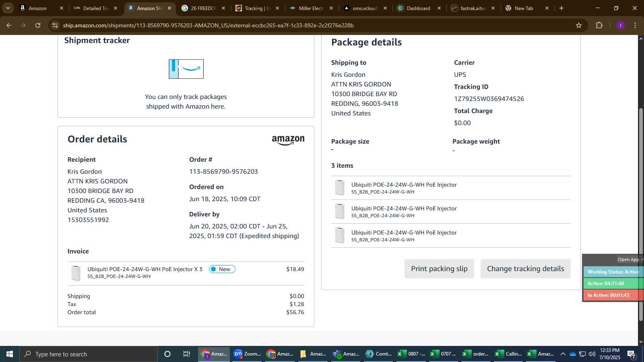The image size is (644, 362).
Task: Click the Active 04:31:48 timer
Action: [613, 284]
